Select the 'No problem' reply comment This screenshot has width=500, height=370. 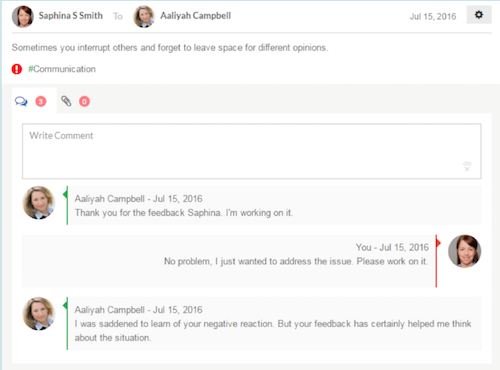[x=229, y=261]
